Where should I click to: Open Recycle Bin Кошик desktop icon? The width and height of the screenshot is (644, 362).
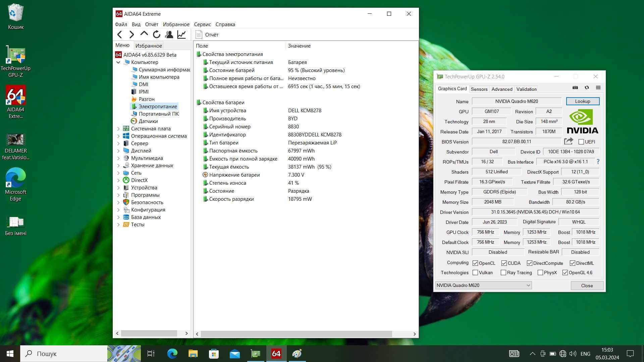point(15,17)
